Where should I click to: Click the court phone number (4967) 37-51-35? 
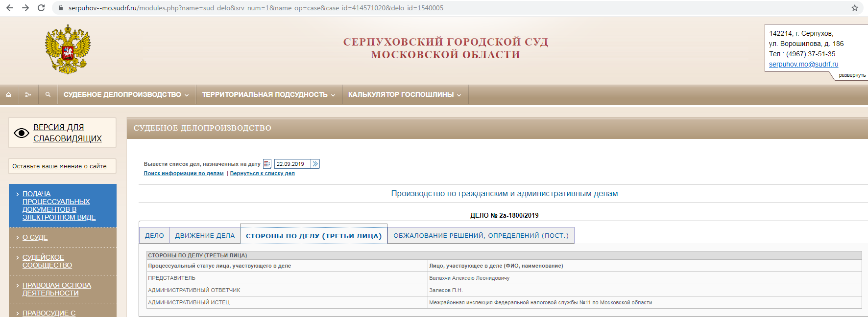(x=811, y=54)
